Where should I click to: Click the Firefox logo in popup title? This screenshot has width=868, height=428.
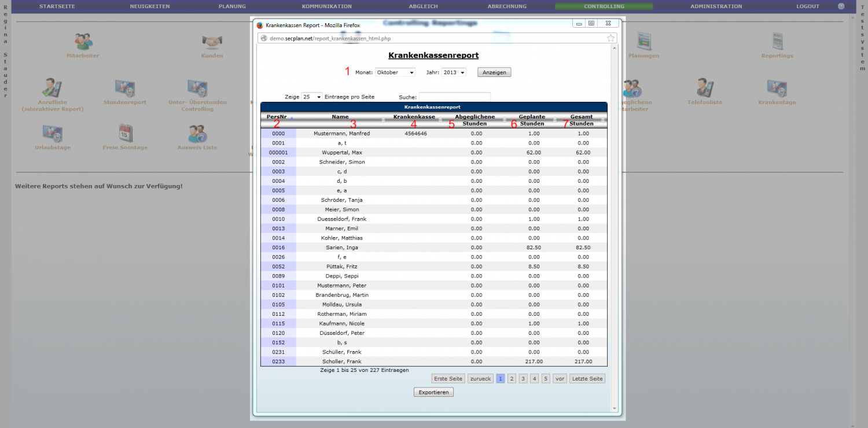pos(260,25)
